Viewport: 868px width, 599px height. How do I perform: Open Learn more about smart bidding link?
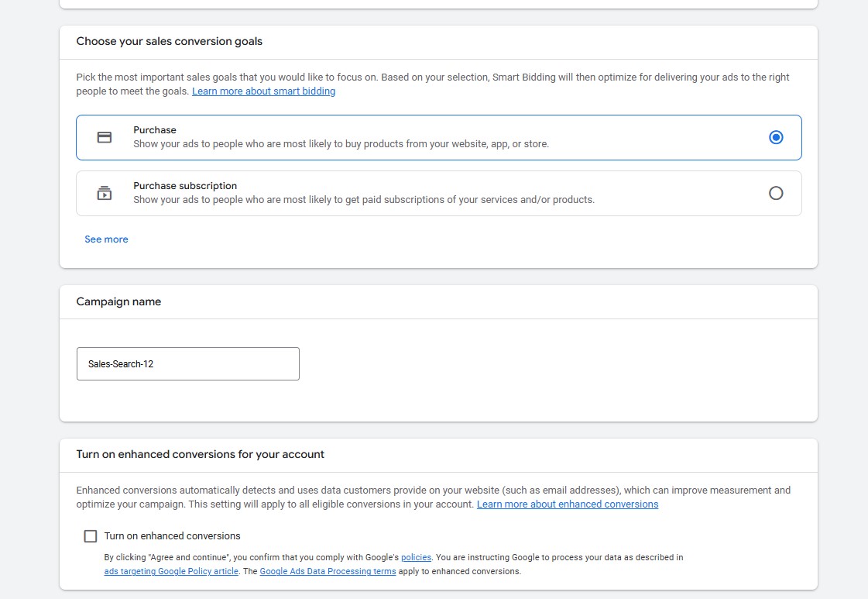click(263, 91)
